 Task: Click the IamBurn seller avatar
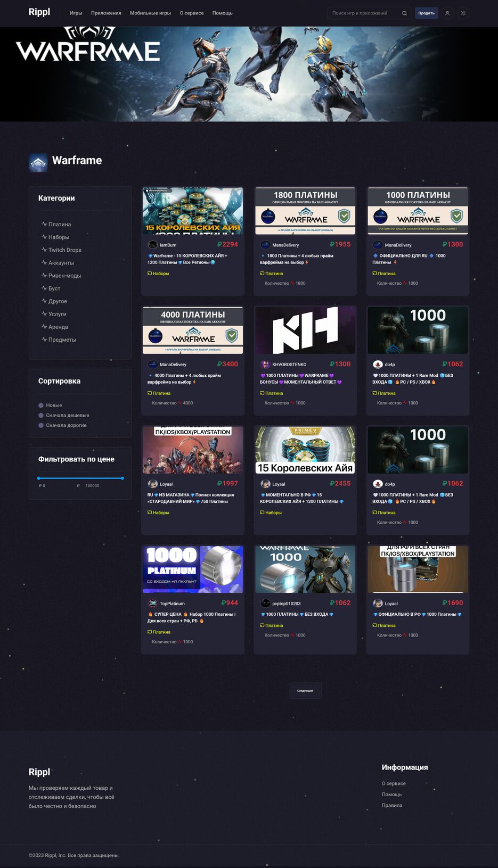(x=153, y=245)
